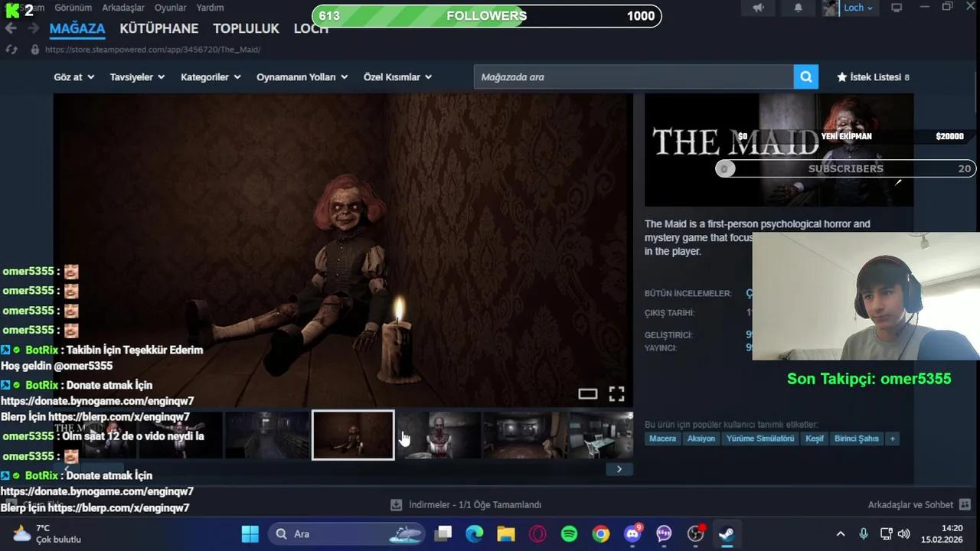Go back with the back arrow
The height and width of the screenshot is (551, 980).
click(x=11, y=28)
